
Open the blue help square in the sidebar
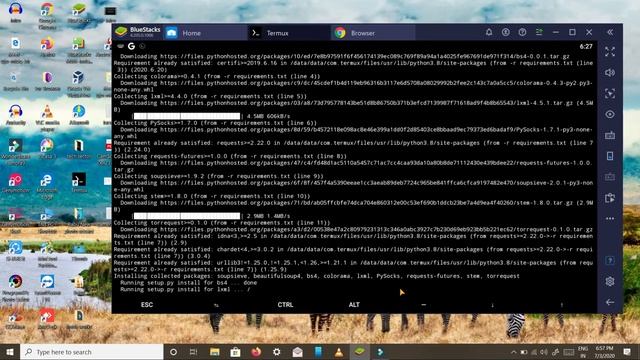click(x=610, y=260)
